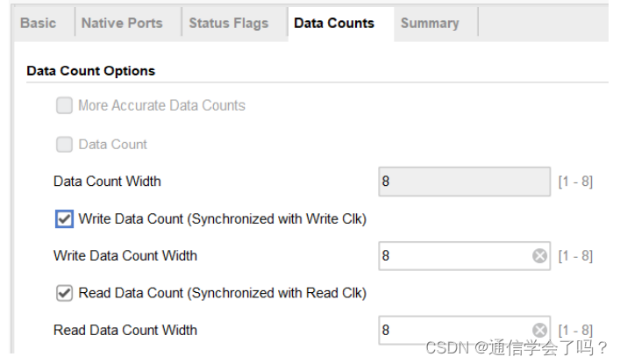This screenshot has width=620, height=364.
Task: Switch to the Basic tab
Action: pos(38,23)
